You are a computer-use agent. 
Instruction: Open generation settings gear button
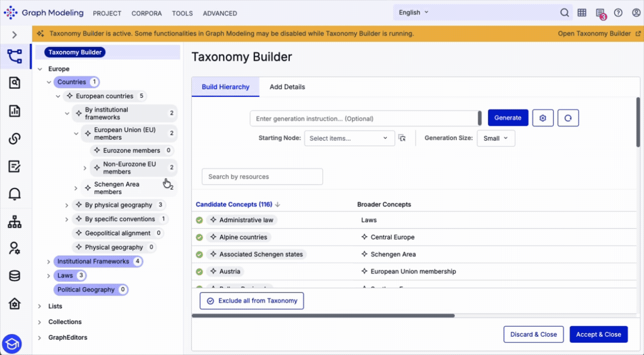click(543, 117)
